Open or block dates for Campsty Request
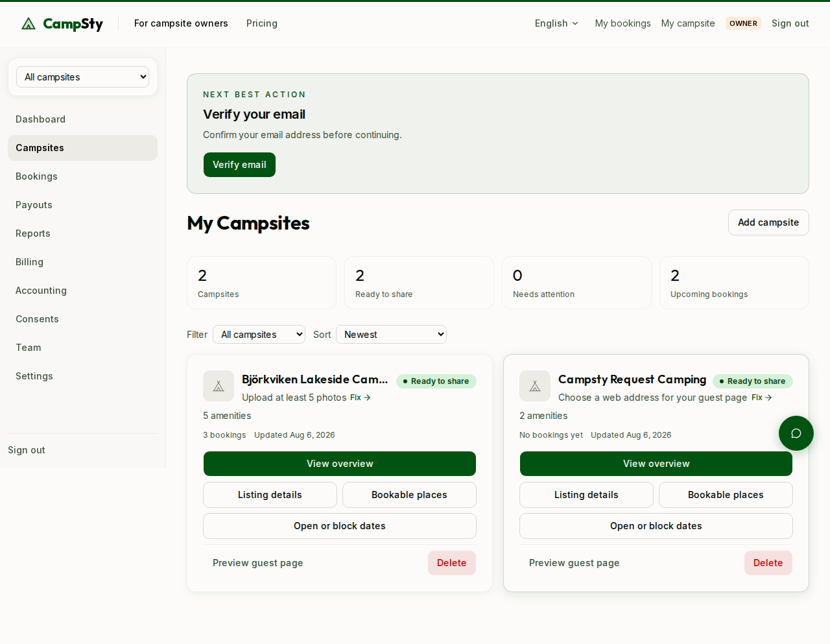This screenshot has height=644, width=830. (x=656, y=526)
